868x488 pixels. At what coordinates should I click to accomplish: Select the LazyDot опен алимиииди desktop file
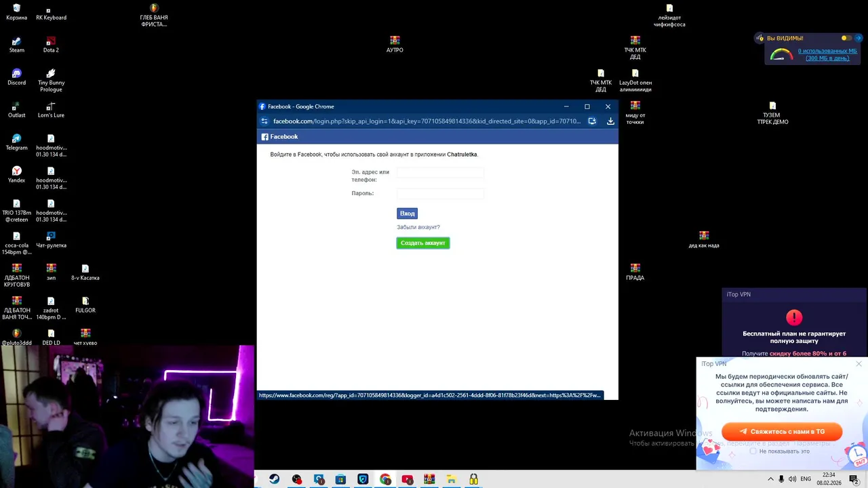coord(635,80)
